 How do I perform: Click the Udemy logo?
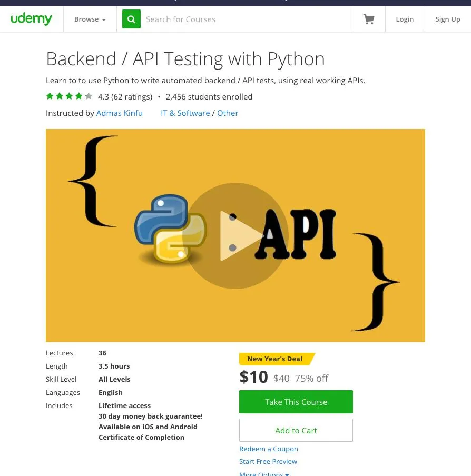31,19
